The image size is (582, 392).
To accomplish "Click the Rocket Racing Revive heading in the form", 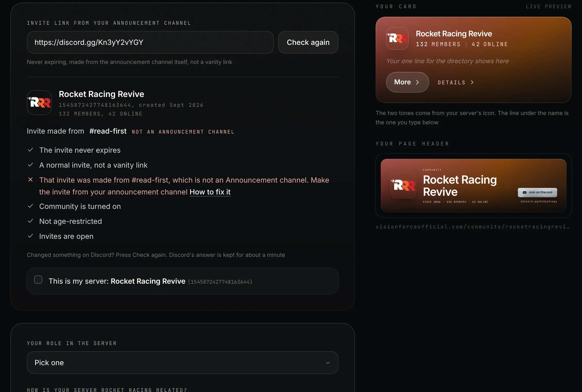I will tap(101, 94).
